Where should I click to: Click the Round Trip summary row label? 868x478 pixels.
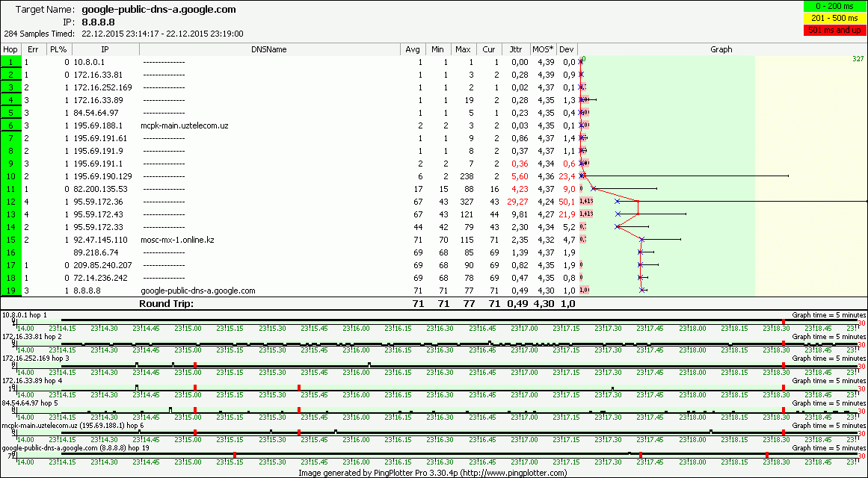166,304
